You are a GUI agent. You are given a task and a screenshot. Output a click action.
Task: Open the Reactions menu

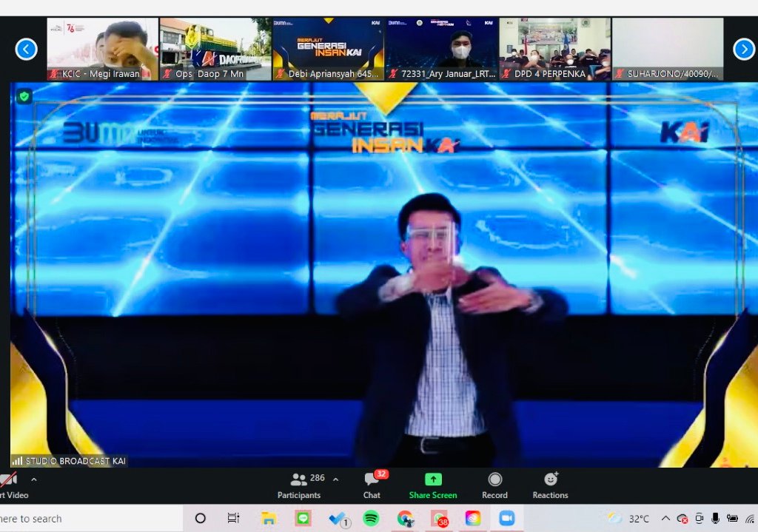[x=550, y=485]
